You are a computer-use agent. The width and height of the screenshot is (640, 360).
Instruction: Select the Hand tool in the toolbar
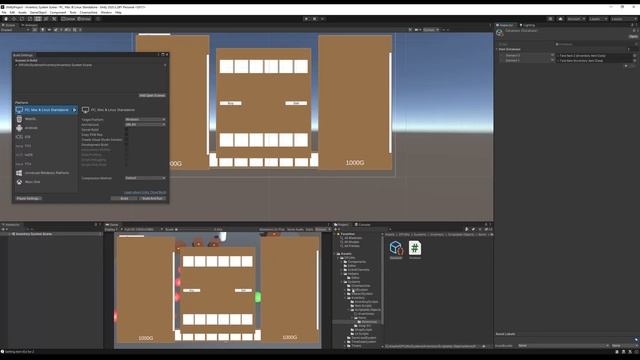tap(6, 19)
